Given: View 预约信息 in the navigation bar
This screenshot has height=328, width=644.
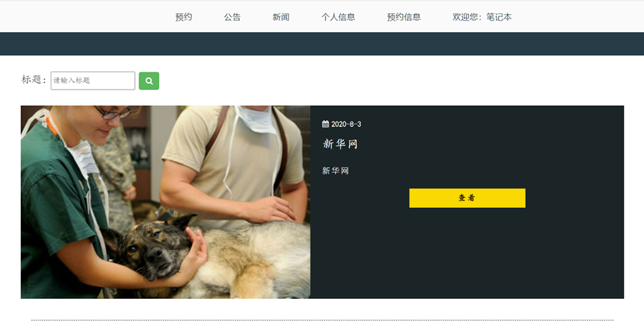Looking at the screenshot, I should coord(404,17).
